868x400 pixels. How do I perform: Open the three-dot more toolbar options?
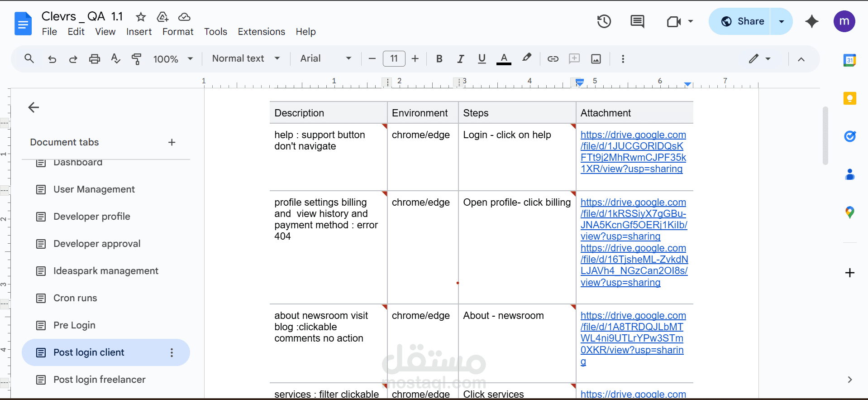tap(623, 59)
